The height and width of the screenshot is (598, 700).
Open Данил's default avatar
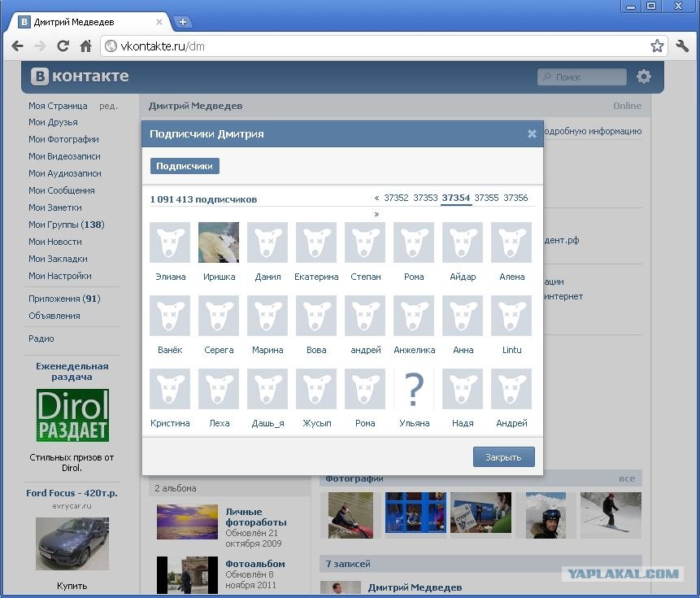click(x=267, y=242)
